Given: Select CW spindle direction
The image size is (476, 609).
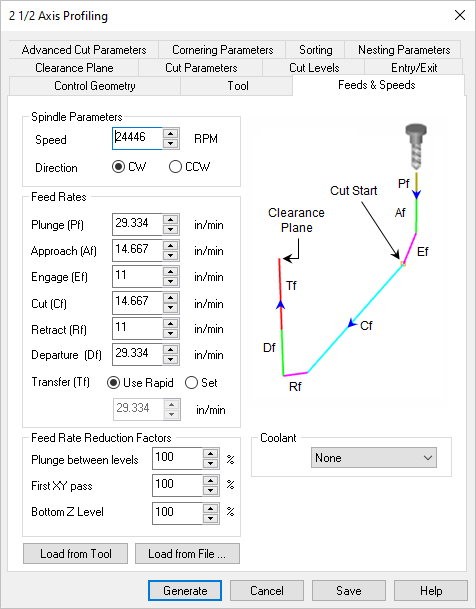Looking at the screenshot, I should coord(129,167).
